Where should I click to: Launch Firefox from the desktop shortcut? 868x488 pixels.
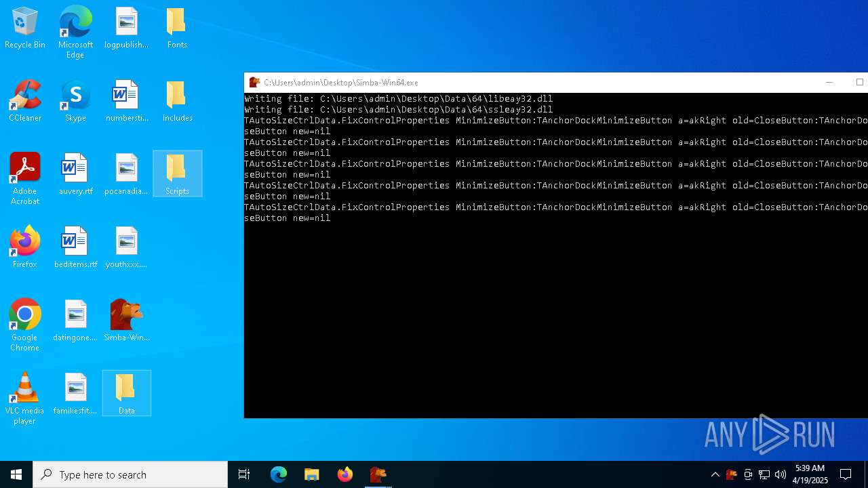click(x=25, y=248)
